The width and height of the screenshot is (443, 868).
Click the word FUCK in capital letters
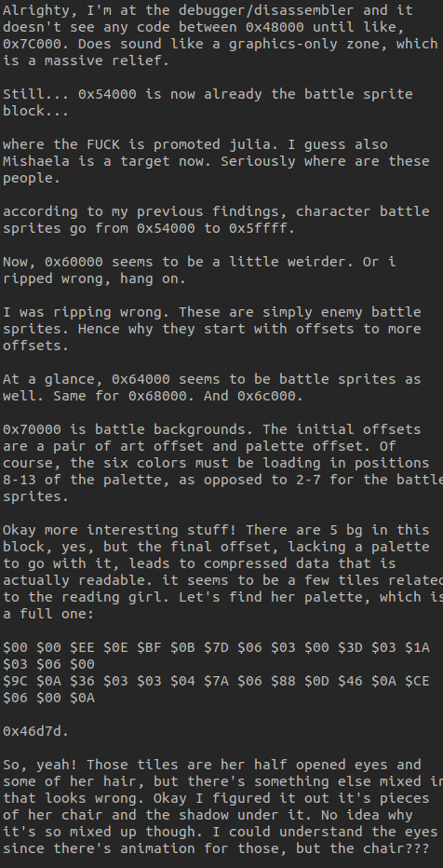point(103,144)
